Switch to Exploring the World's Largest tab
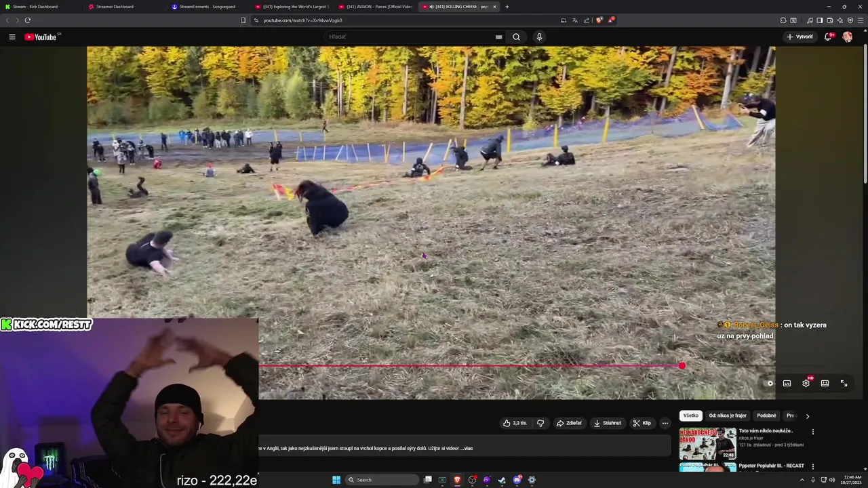The image size is (868, 488). pyautogui.click(x=292, y=7)
